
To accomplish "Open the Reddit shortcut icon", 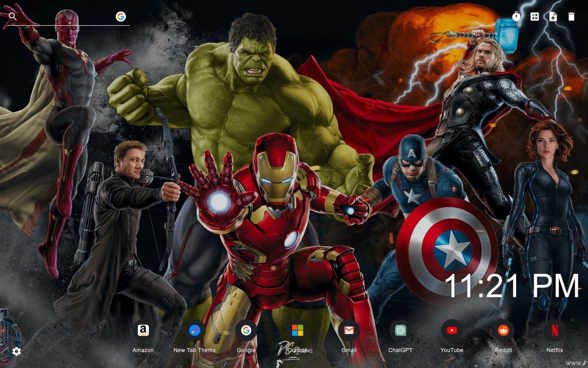I will tap(503, 330).
